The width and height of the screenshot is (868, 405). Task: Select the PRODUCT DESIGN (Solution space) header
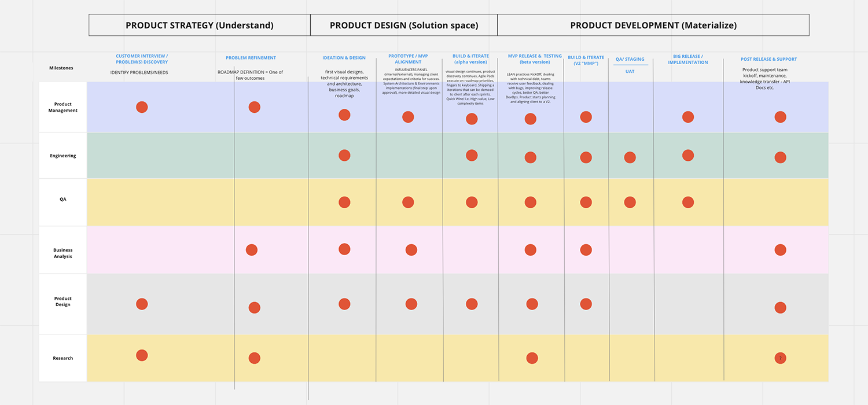[404, 25]
